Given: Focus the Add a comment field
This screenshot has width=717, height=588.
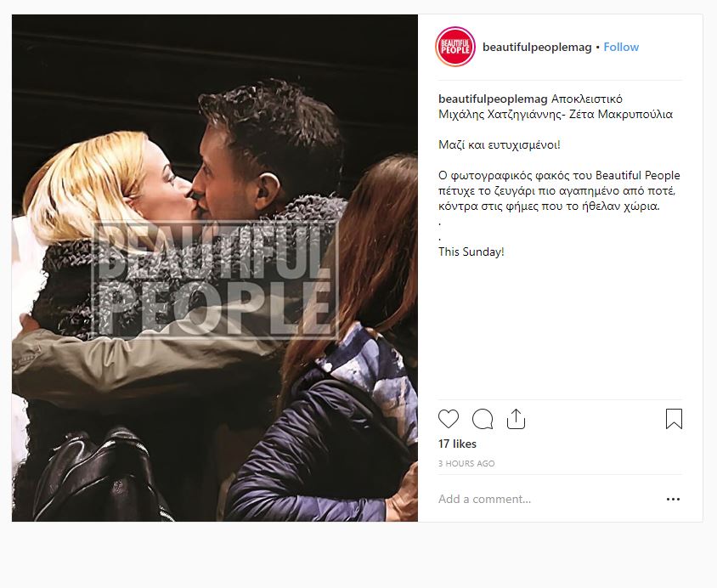Looking at the screenshot, I should pyautogui.click(x=549, y=499).
